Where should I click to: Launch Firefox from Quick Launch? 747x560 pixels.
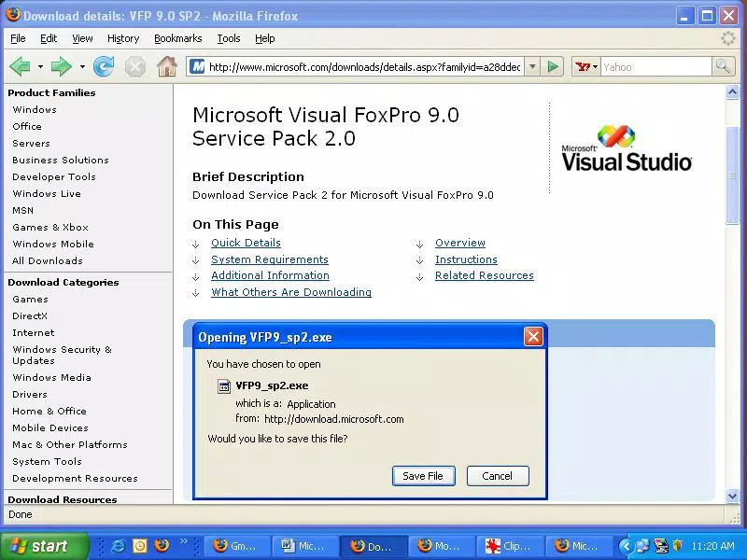pyautogui.click(x=162, y=545)
